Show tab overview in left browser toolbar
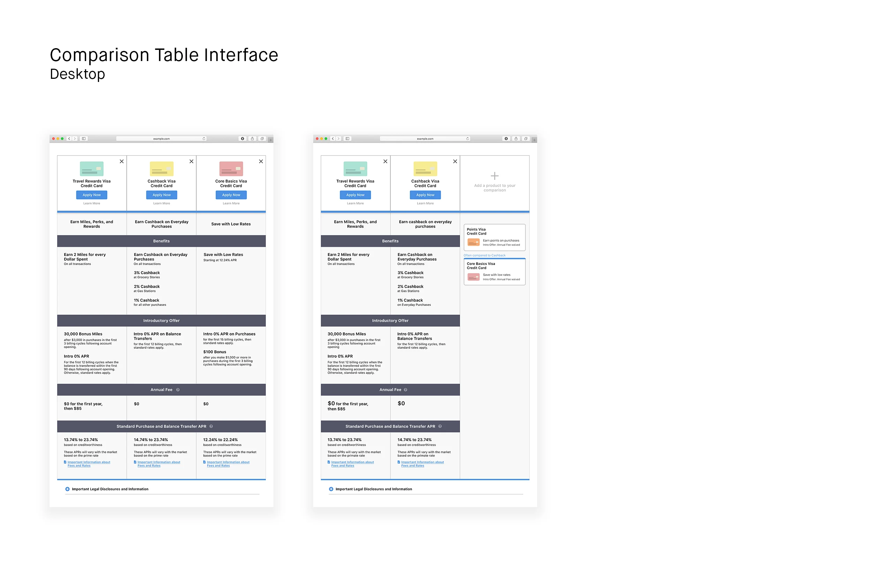The image size is (872, 588). click(x=262, y=139)
